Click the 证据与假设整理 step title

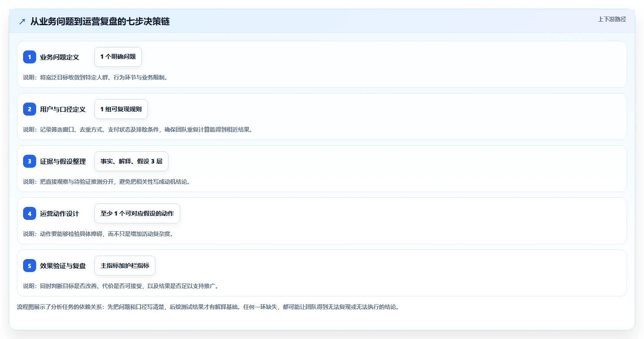[63, 161]
